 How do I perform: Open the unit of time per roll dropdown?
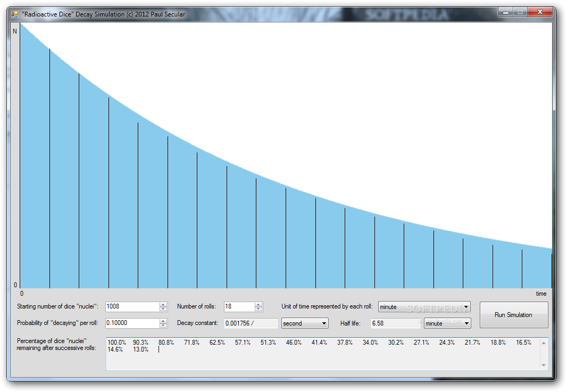(424, 307)
